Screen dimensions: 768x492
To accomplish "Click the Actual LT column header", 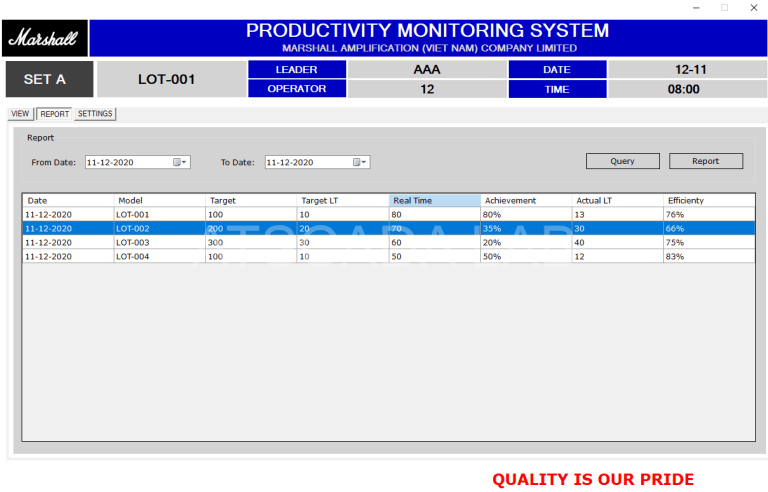I will tap(618, 200).
